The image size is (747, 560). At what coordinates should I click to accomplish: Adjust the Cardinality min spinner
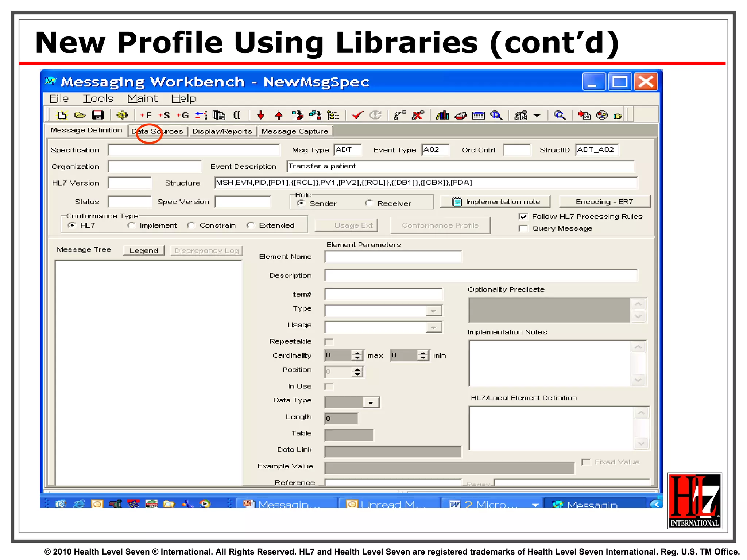click(423, 355)
